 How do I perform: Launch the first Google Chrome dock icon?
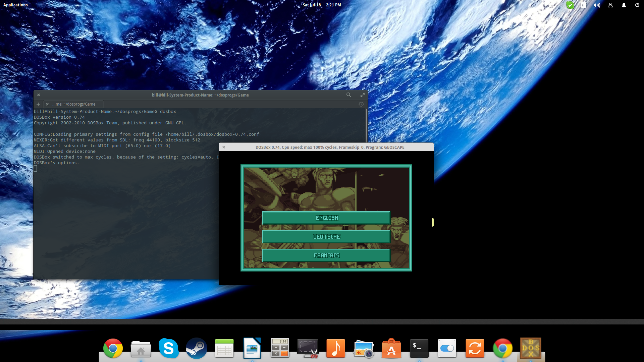pos(113,349)
